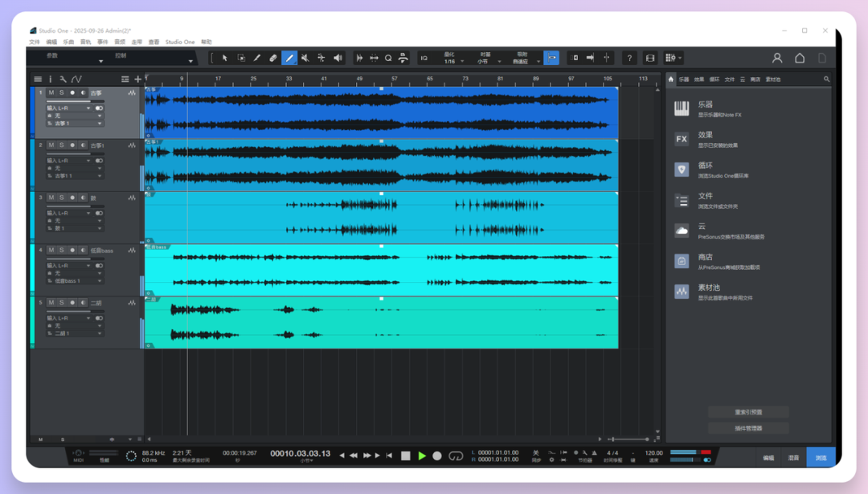Image resolution: width=868 pixels, height=494 pixels.
Task: Click the IQ input quantize button
Action: [x=424, y=58]
